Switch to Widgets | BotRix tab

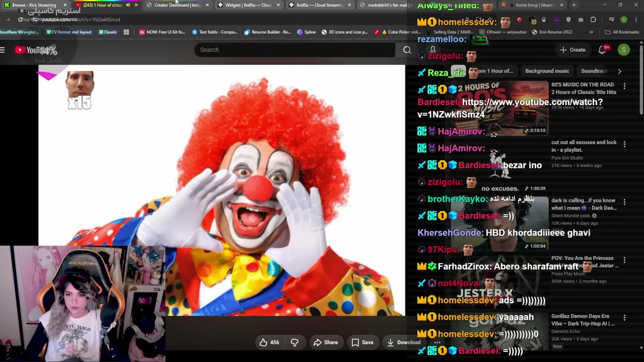coord(248,5)
